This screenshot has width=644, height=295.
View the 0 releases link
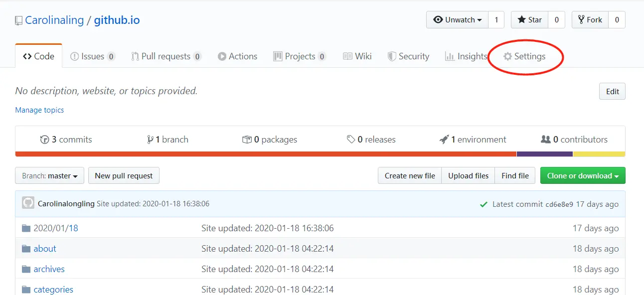371,140
